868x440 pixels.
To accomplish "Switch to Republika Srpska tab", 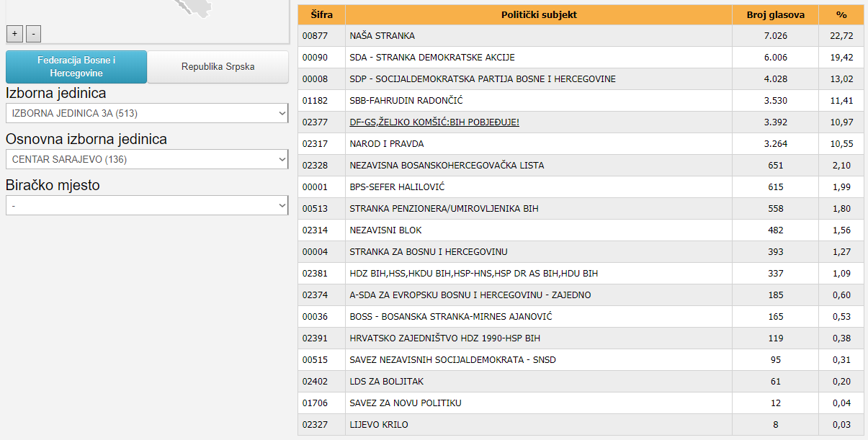I will click(218, 67).
